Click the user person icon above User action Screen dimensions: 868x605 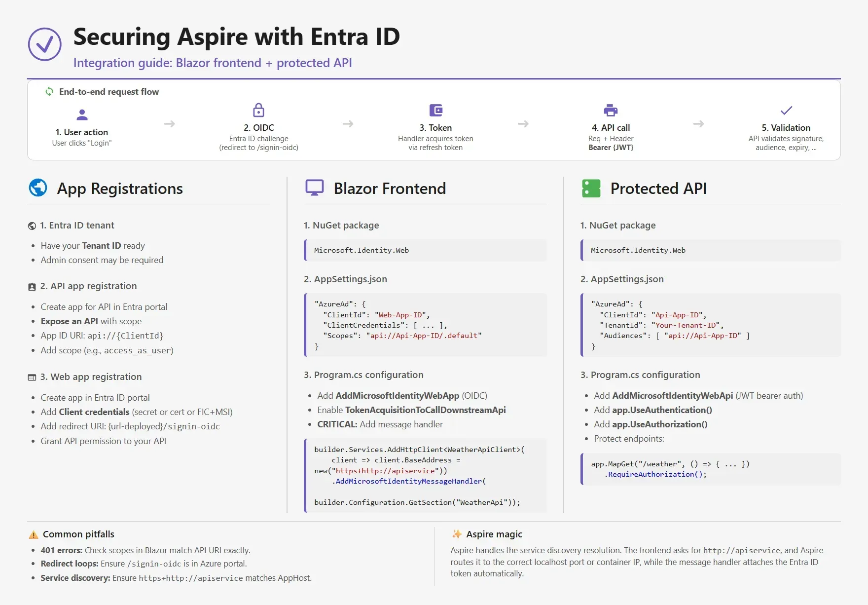[82, 115]
